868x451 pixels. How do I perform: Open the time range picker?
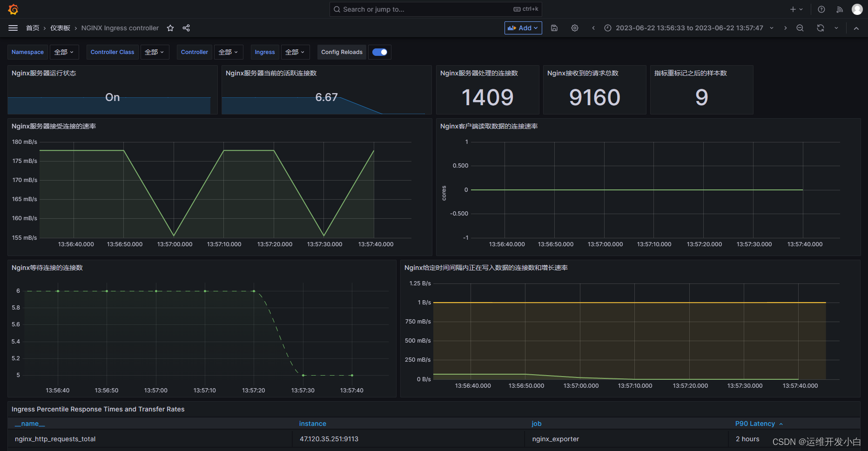tap(689, 28)
